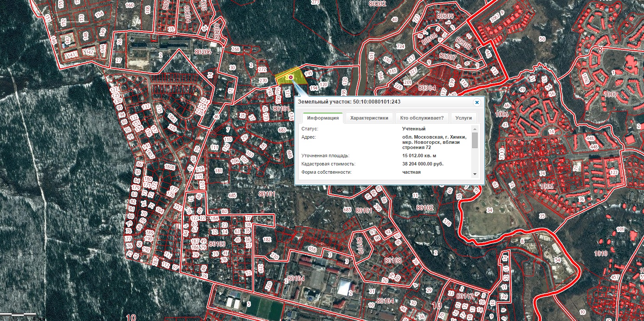Click cadastral block label 80206

point(203,52)
